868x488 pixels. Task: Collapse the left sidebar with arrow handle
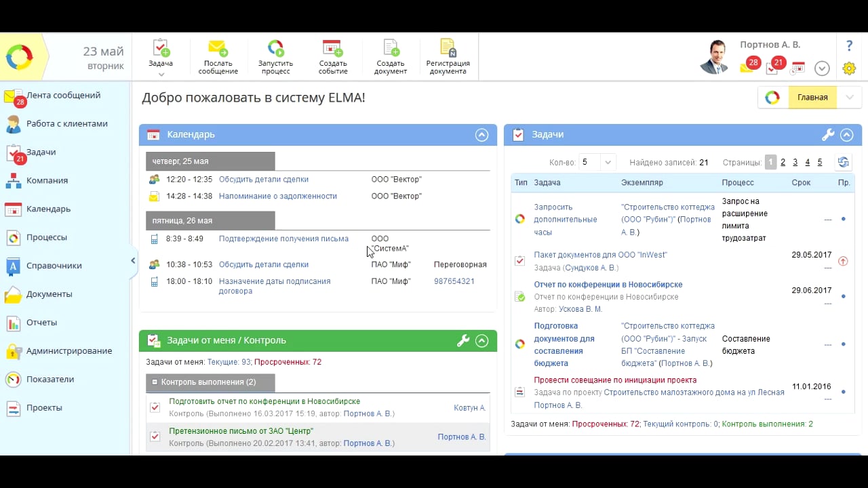133,261
